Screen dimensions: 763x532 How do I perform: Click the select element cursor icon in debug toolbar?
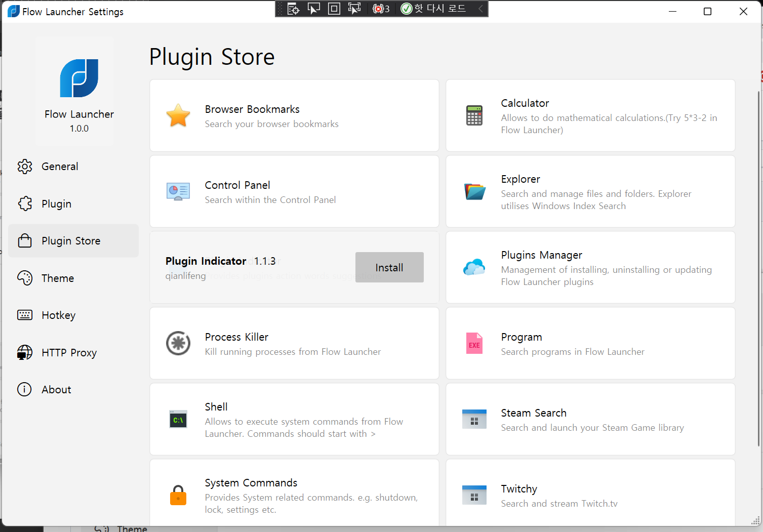314,9
